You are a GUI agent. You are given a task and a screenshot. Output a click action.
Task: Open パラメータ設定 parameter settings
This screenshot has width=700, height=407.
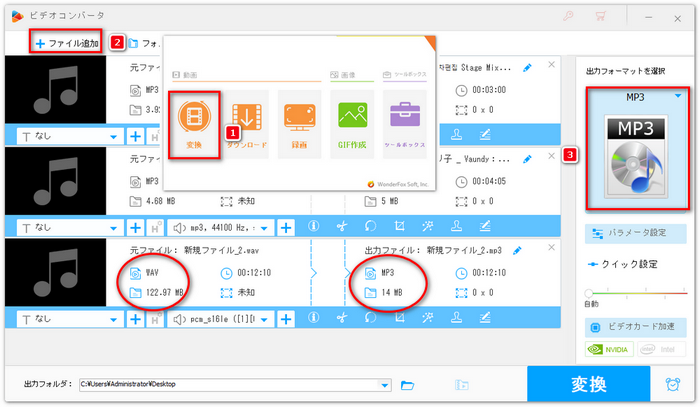click(636, 232)
